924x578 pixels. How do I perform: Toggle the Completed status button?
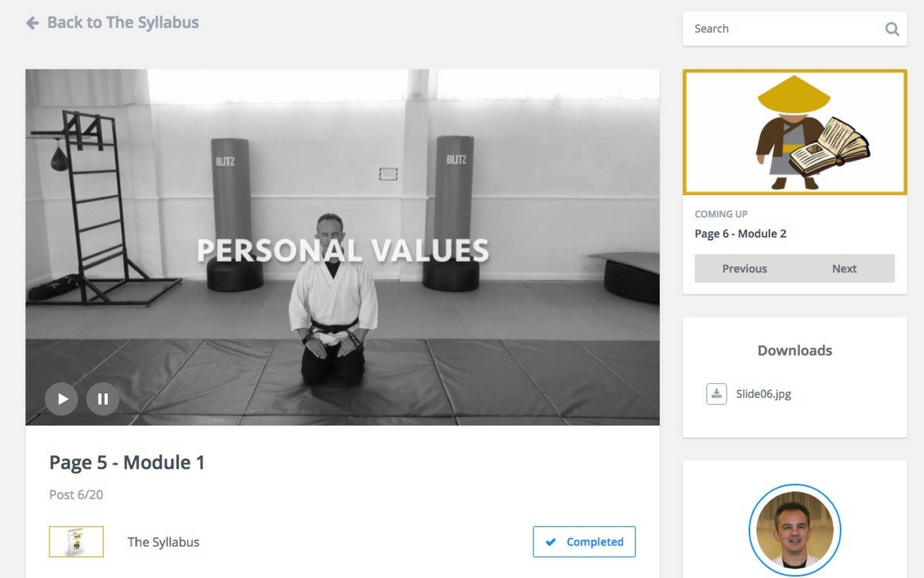pyautogui.click(x=584, y=542)
